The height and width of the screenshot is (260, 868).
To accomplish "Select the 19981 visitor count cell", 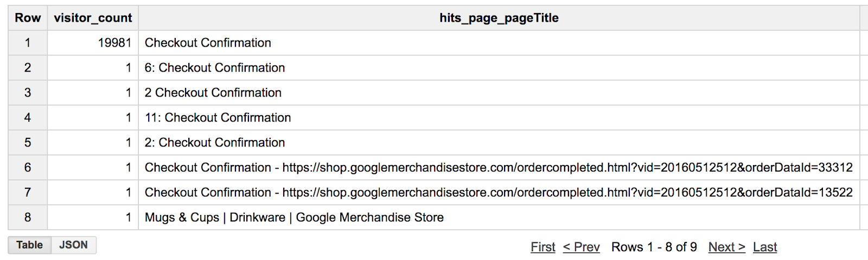I will click(x=93, y=43).
